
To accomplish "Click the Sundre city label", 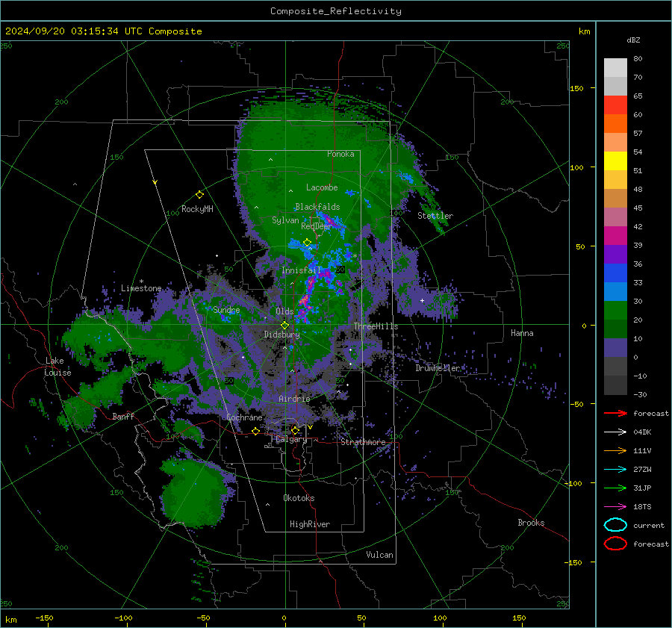I will click(x=226, y=309).
